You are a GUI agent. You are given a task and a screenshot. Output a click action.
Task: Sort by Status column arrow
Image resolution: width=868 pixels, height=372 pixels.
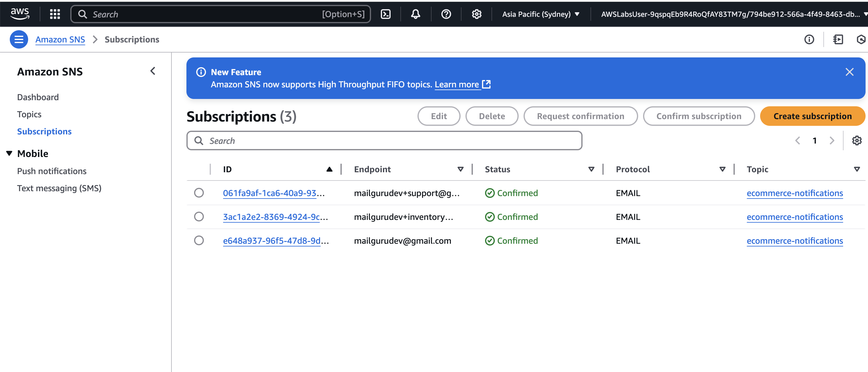point(591,169)
